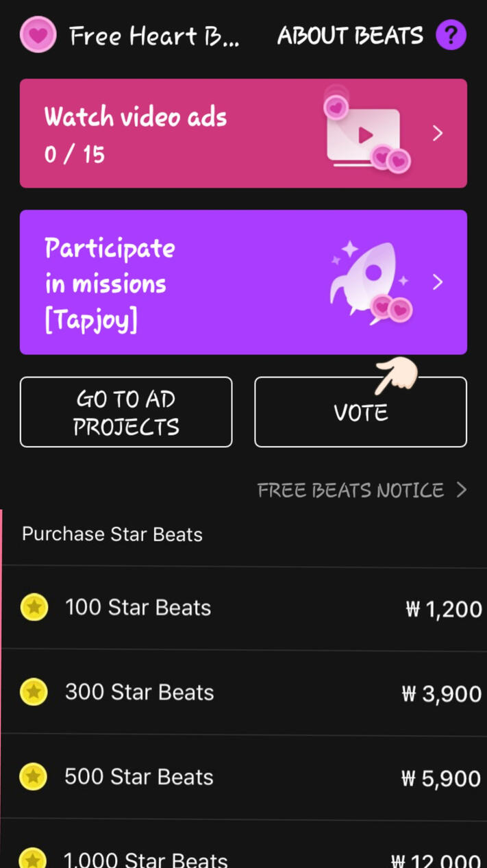Expand Participate in missions chevron arrow
Viewport: 487px width, 868px height.
point(438,282)
